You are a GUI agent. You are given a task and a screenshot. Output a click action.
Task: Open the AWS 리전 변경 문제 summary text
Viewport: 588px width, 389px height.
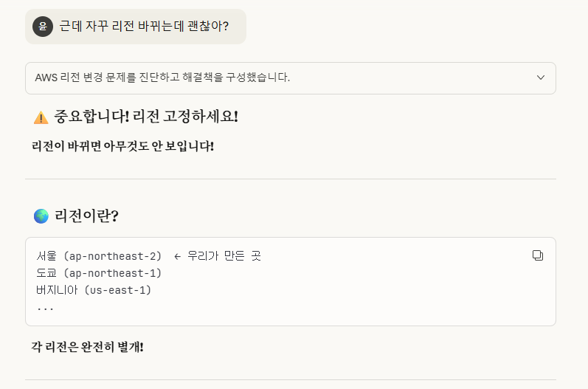[x=162, y=78]
